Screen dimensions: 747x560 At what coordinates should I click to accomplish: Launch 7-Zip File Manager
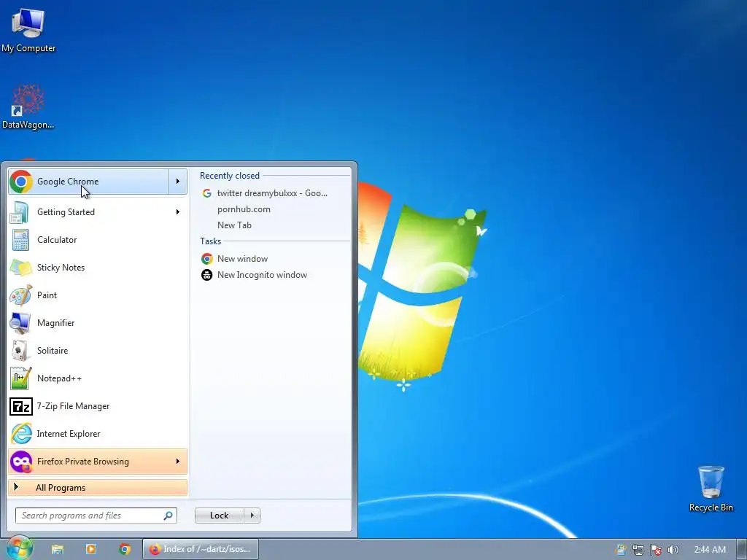click(98, 405)
